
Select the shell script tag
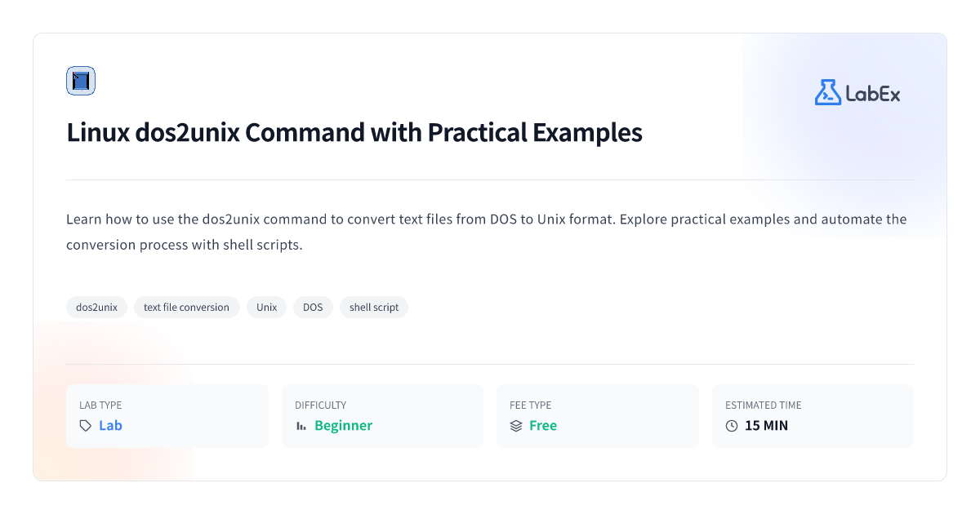click(x=374, y=308)
